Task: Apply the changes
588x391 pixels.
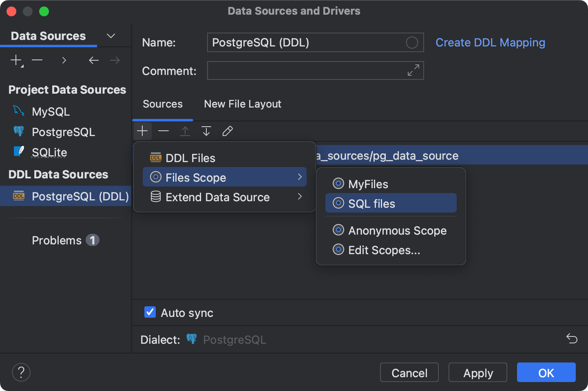Action: coord(477,372)
